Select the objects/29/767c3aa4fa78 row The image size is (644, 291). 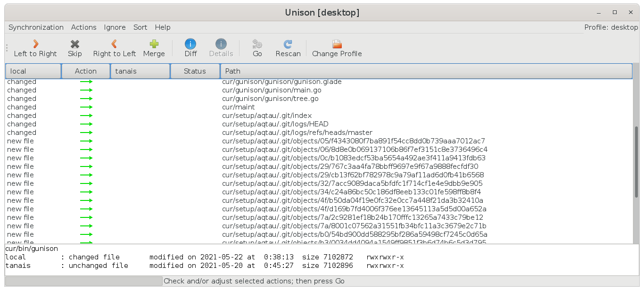point(319,166)
